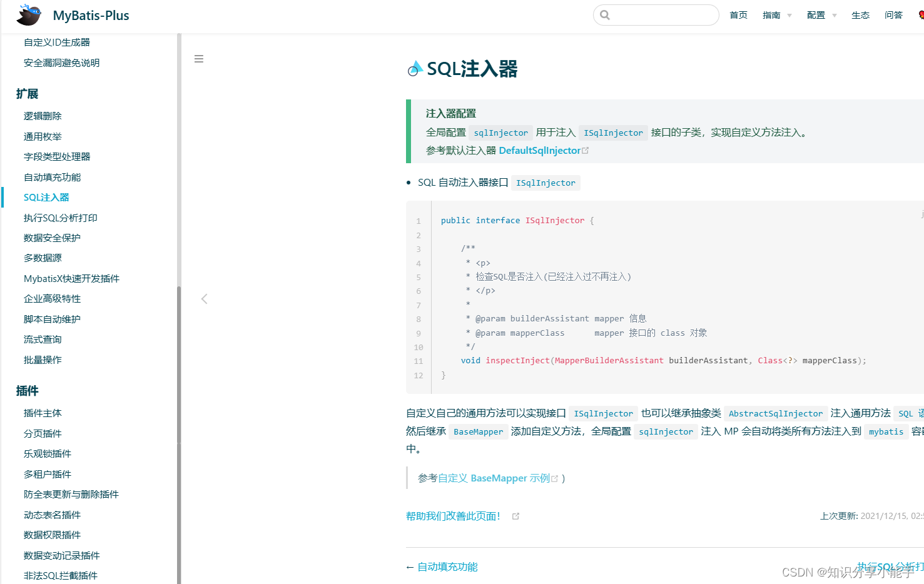Image resolution: width=924 pixels, height=584 pixels.
Task: Select 数据权限插件 in sidebar
Action: coord(52,535)
